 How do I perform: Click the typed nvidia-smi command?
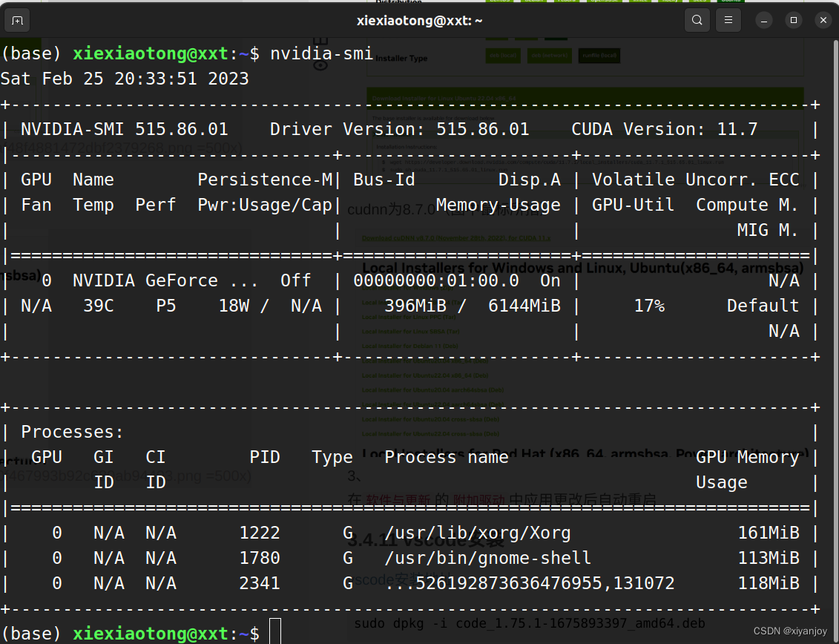pos(321,53)
